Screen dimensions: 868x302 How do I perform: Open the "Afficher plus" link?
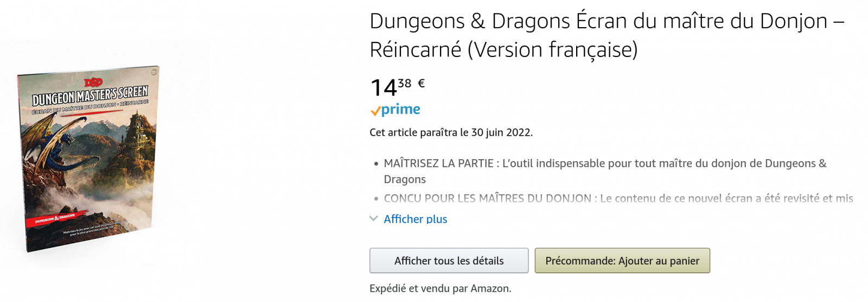[415, 219]
